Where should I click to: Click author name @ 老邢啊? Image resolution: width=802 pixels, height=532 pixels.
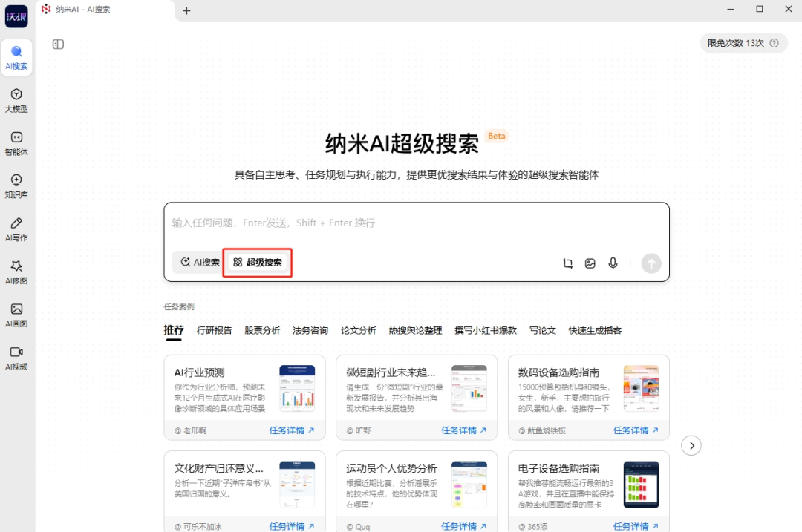(190, 431)
